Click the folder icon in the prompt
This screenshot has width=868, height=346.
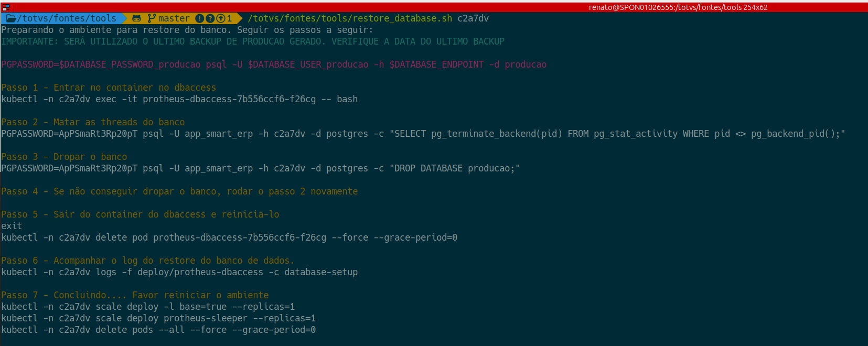point(11,18)
